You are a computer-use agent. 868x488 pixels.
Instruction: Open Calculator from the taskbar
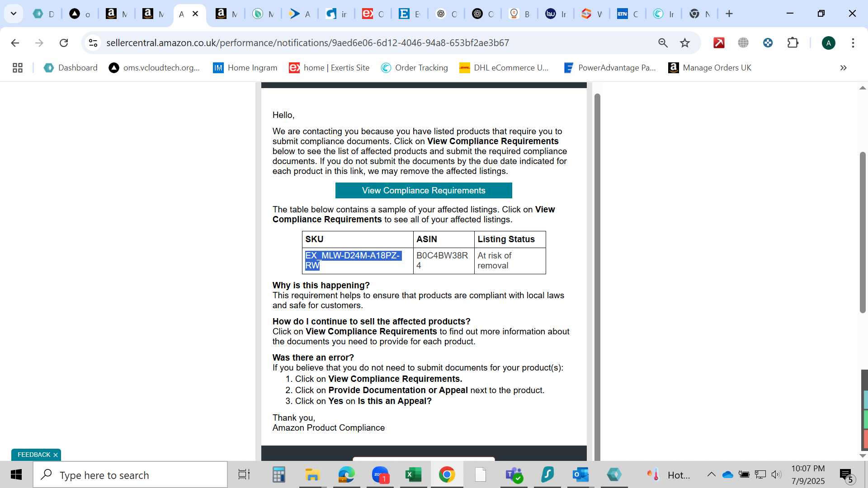coord(278,474)
